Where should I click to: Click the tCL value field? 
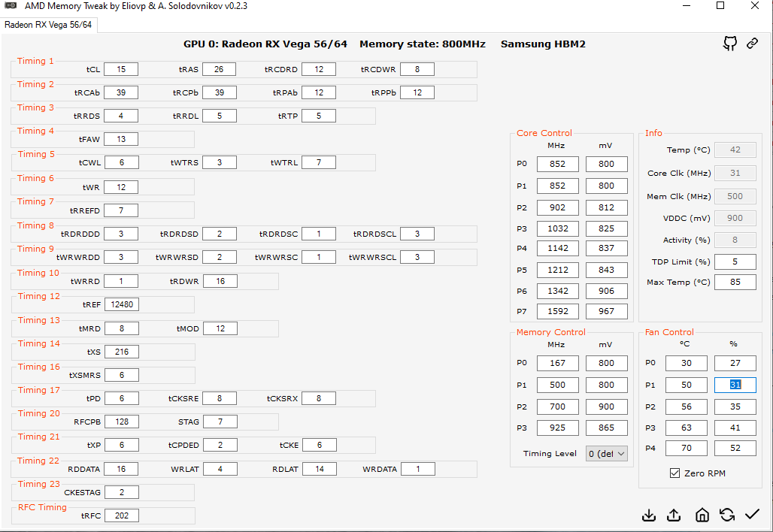tap(121, 69)
